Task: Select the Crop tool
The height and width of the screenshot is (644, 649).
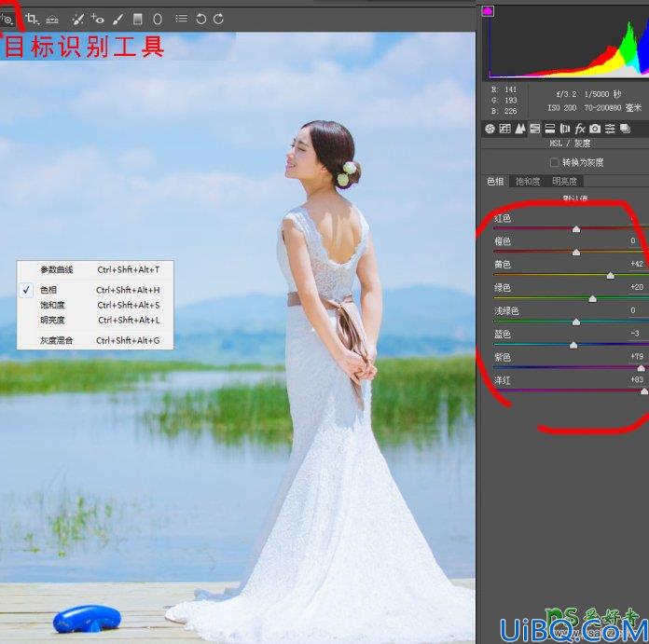Action: click(x=32, y=19)
